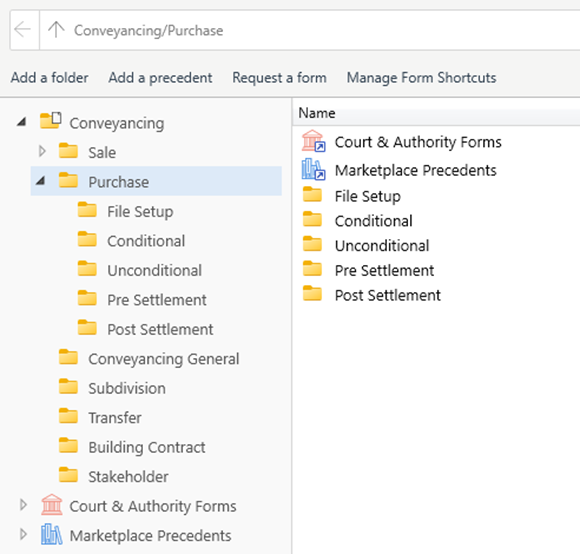Choose Request a form

pyautogui.click(x=279, y=78)
